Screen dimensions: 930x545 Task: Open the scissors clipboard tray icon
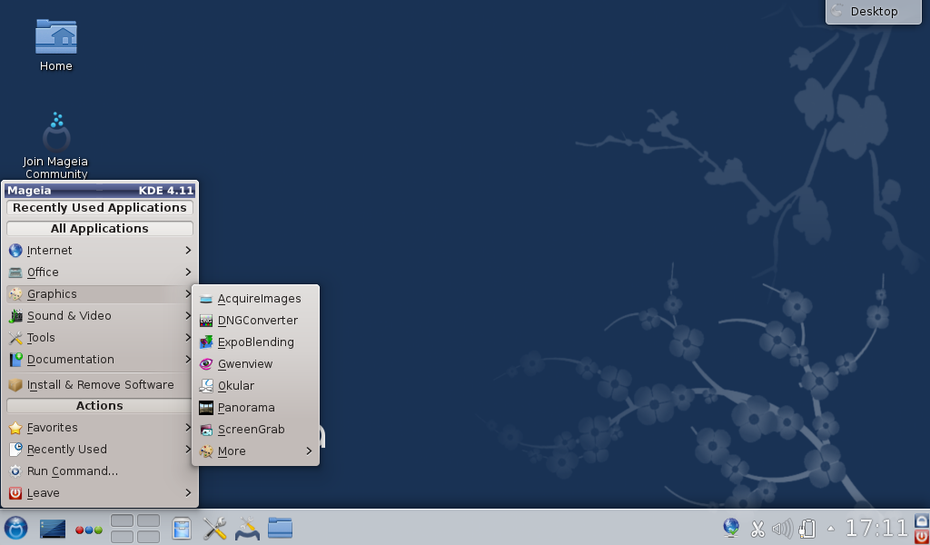(x=758, y=529)
